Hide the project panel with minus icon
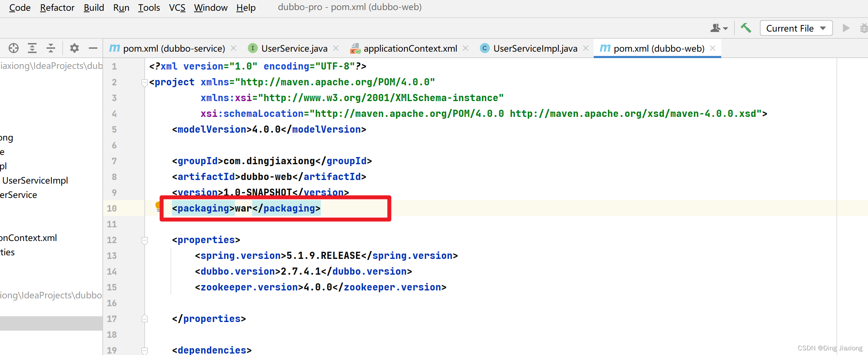Screen dimensions: 868x355 [93, 48]
